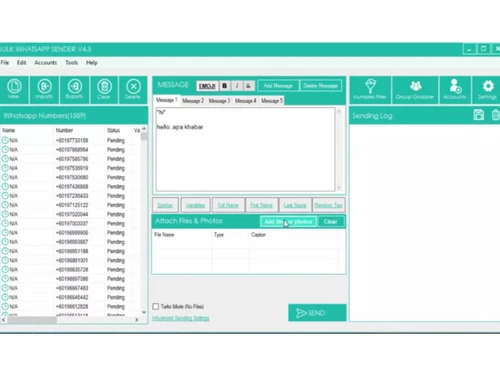
Task: Switch to the Message 4 tab
Action: 246,101
